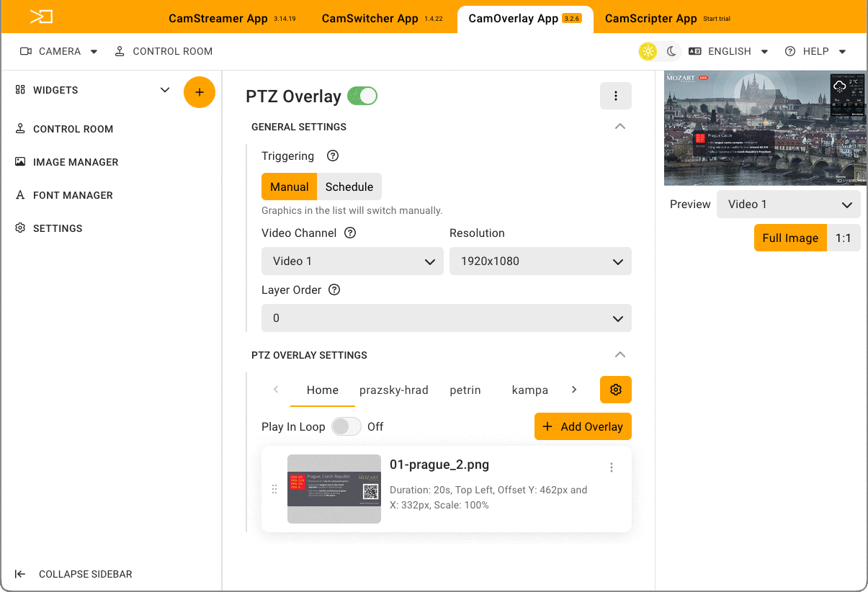Open PTZ overlay settings gear icon

click(615, 390)
